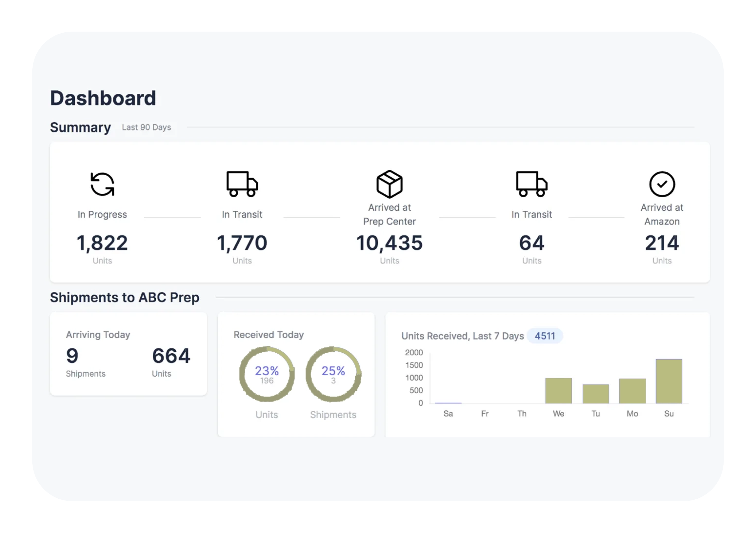The image size is (756, 534).
Task: Click the second In Transit truck icon
Action: [531, 184]
